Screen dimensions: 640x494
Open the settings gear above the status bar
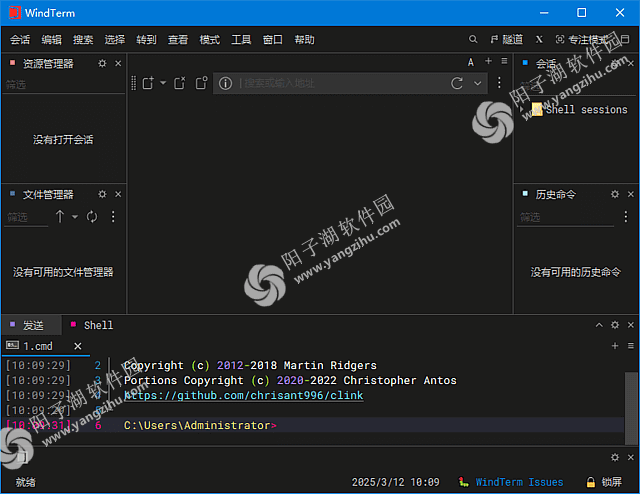tap(615, 457)
